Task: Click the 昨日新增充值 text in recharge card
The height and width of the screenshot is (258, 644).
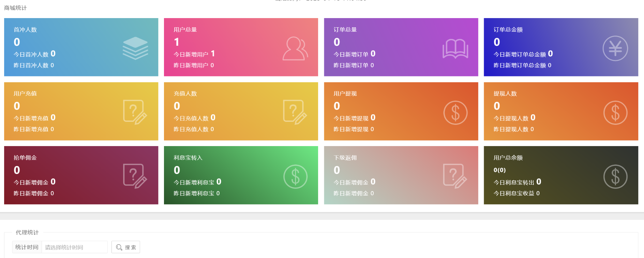Action: 31,129
